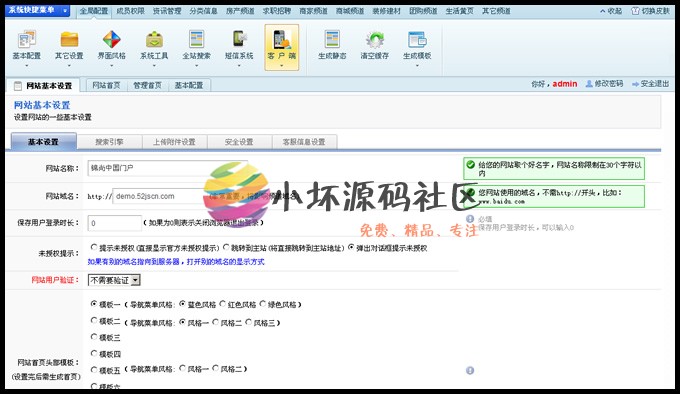
Task: Click 收起 to collapse the ribbon
Action: coord(611,11)
